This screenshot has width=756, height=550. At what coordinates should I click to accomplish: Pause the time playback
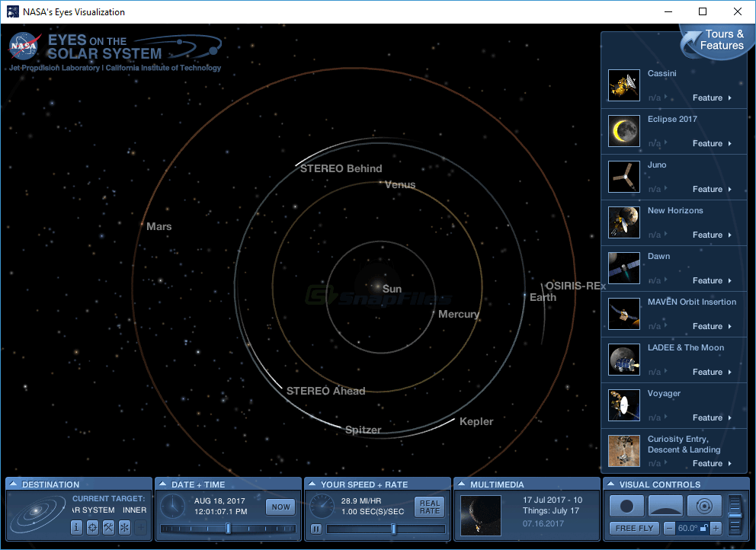pos(316,529)
